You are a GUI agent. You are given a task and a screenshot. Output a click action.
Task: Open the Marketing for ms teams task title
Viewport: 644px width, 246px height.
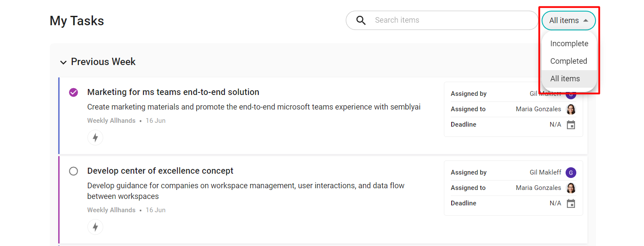pyautogui.click(x=173, y=92)
